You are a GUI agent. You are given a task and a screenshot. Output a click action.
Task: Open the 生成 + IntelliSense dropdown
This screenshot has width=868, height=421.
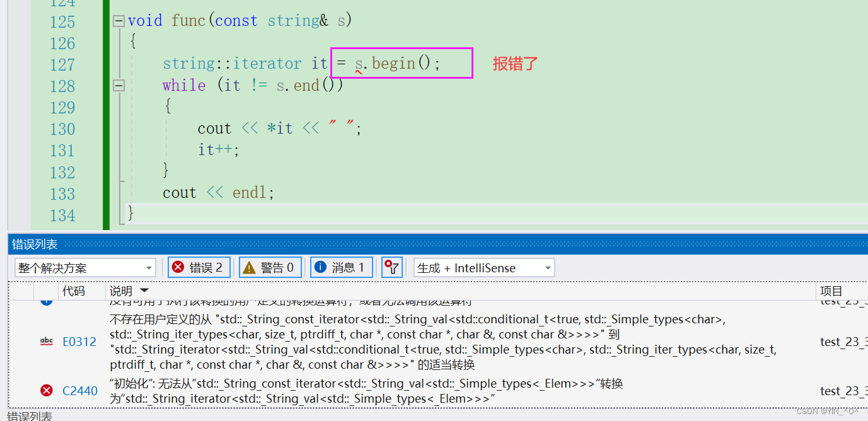(484, 268)
